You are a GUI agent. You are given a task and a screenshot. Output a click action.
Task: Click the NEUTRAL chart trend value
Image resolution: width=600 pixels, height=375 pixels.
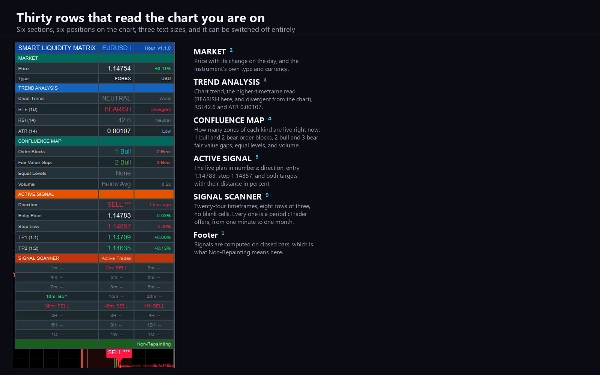[x=116, y=98]
